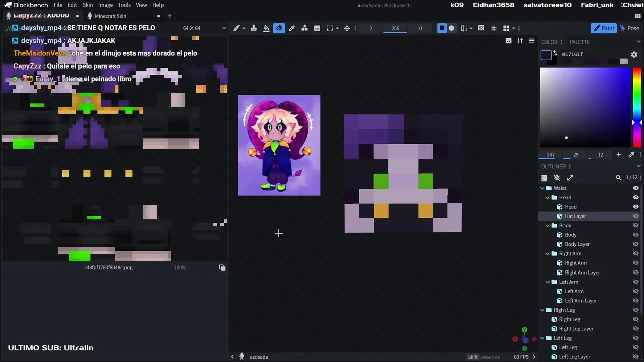Select the Move tool
The width and height of the screenshot is (644, 362).
347,28
